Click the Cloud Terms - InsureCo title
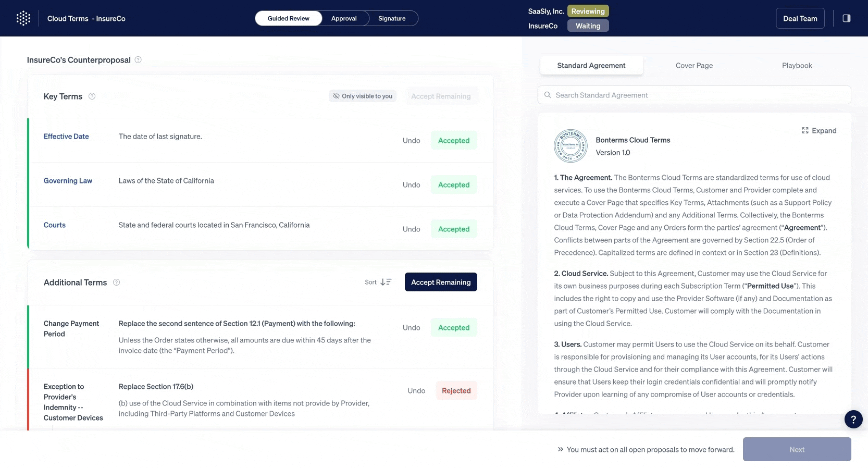Viewport: 868px width, 468px height. pyautogui.click(x=86, y=19)
